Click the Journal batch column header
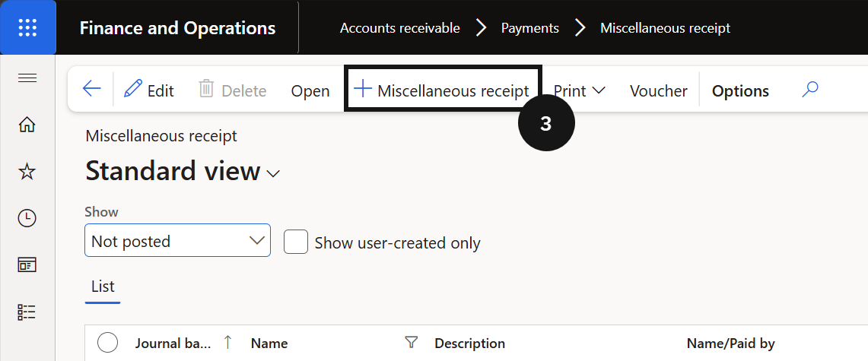This screenshot has width=868, height=361. pos(173,344)
